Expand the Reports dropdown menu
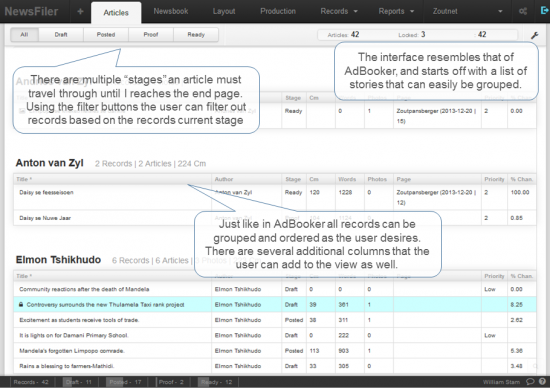This screenshot has width=550, height=388. 396,11
